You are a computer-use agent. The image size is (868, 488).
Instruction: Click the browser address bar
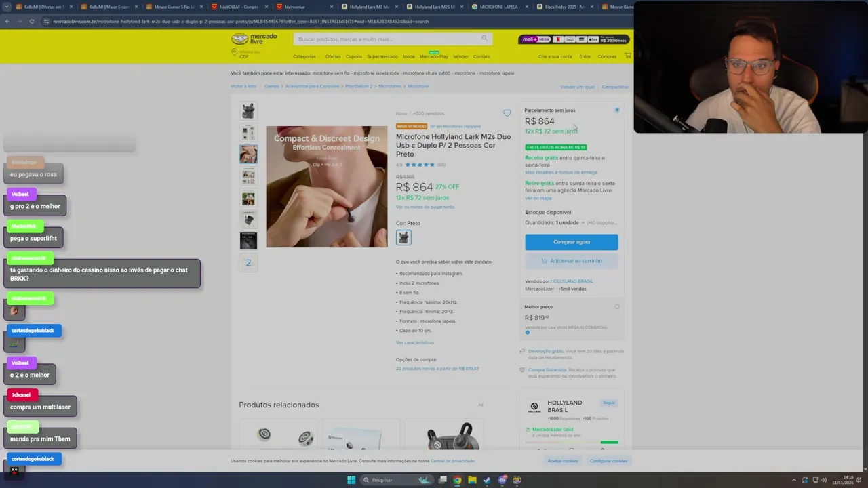325,21
